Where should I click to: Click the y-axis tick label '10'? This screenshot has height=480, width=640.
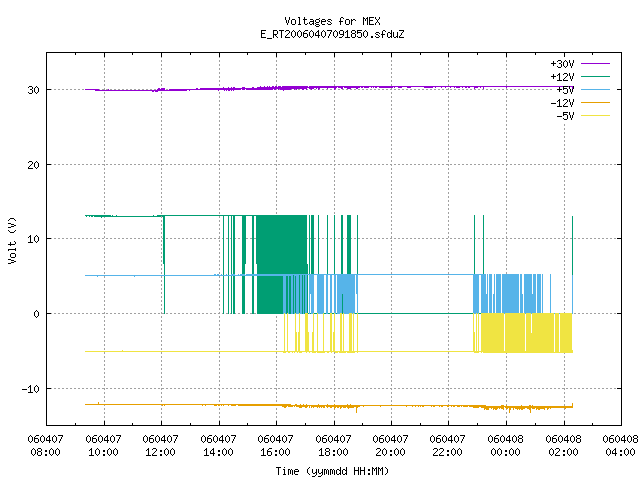[x=33, y=239]
